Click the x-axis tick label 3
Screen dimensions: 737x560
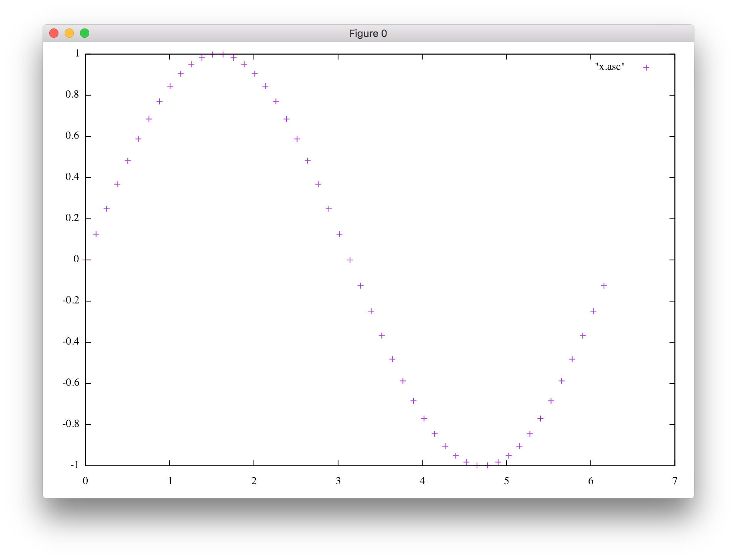tap(338, 481)
